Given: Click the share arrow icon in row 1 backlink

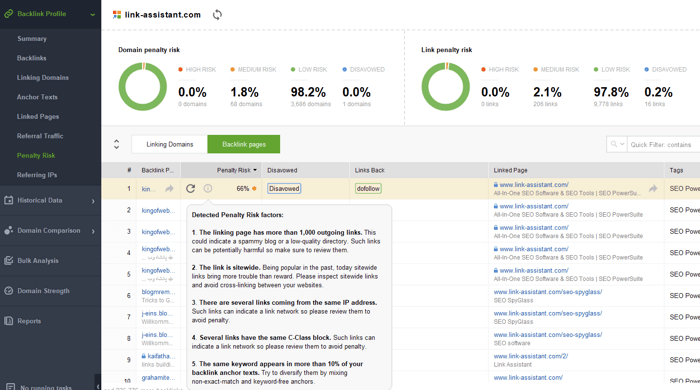Looking at the screenshot, I should coord(169,189).
